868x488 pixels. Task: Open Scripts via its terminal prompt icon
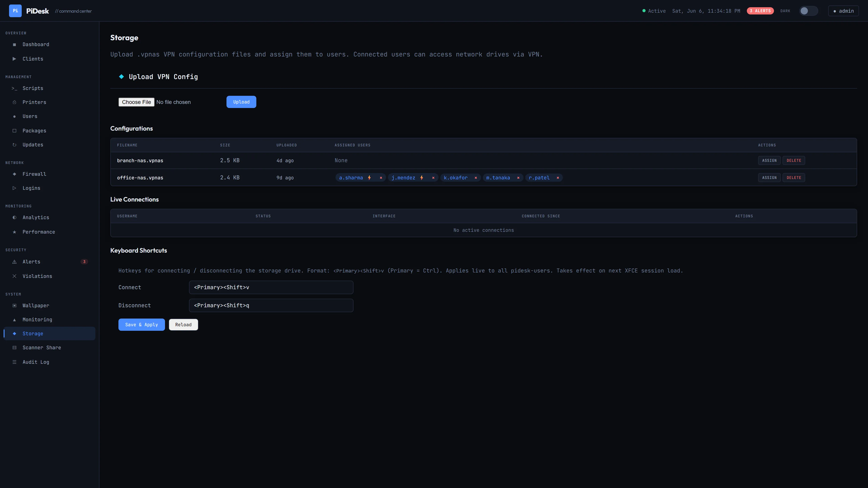(14, 88)
